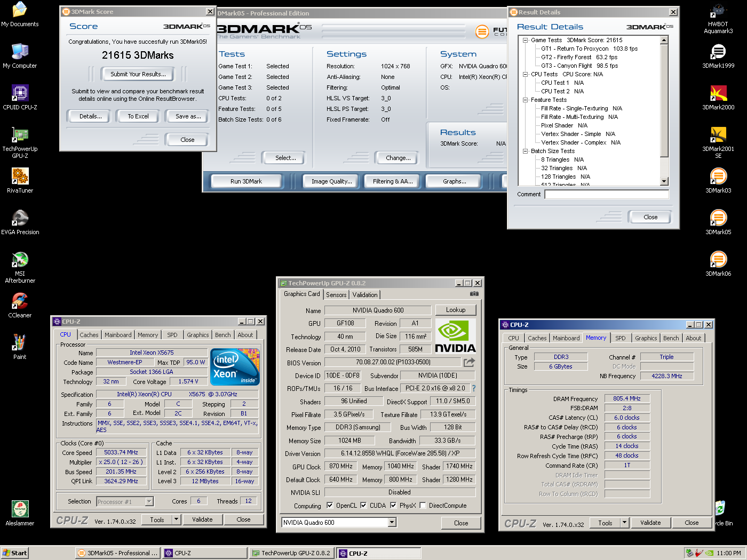Screen dimensions: 747x560
Task: Click To Excel button in Score window
Action: pos(138,116)
